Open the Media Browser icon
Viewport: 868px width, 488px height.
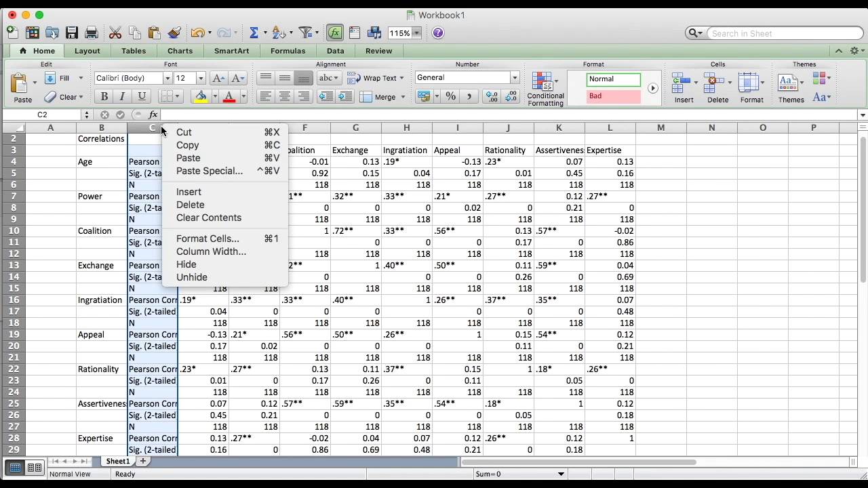point(374,33)
